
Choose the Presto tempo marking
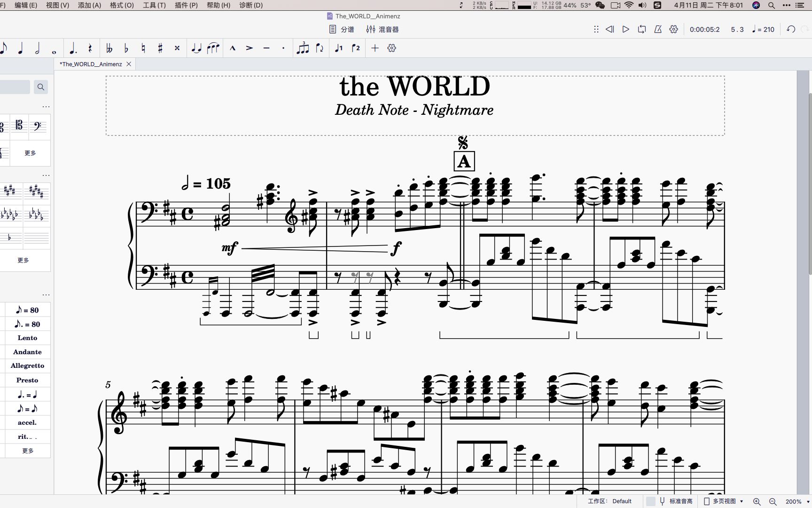28,380
